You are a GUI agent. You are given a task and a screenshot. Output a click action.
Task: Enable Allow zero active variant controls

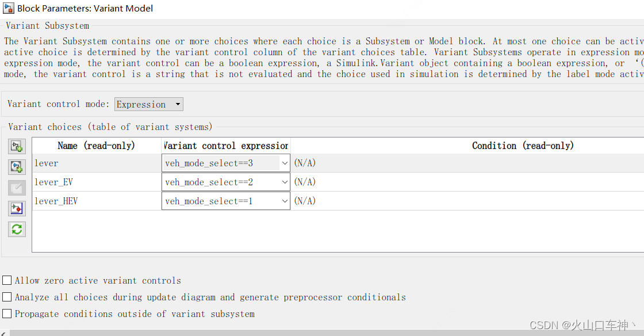click(7, 280)
